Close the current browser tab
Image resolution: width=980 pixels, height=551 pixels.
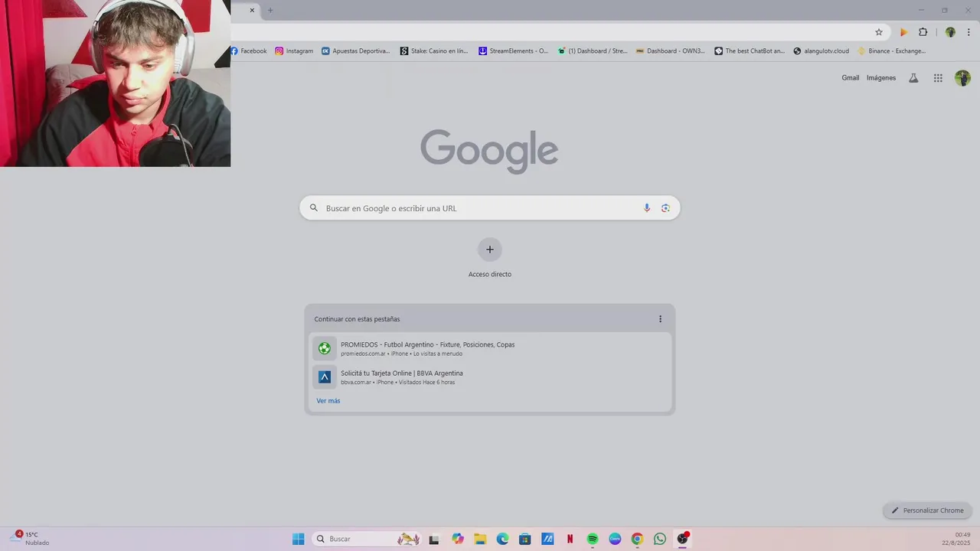pos(252,10)
